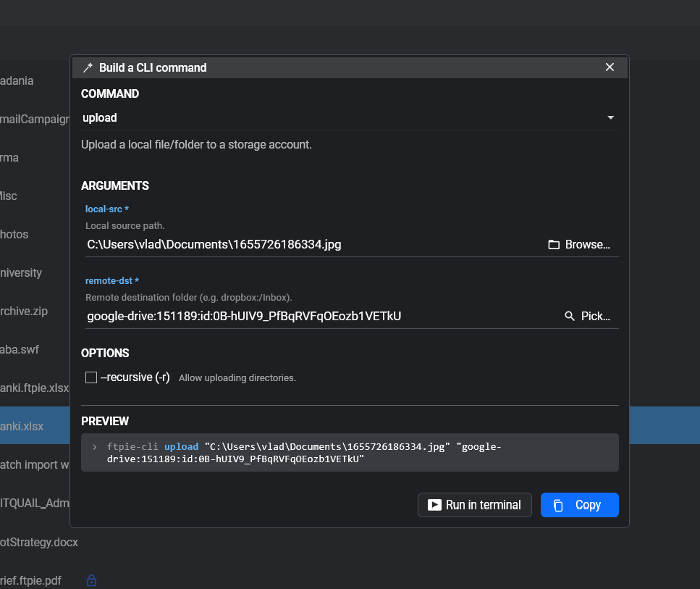Click the local-src path input field
This screenshot has height=589, width=700.
pos(313,244)
